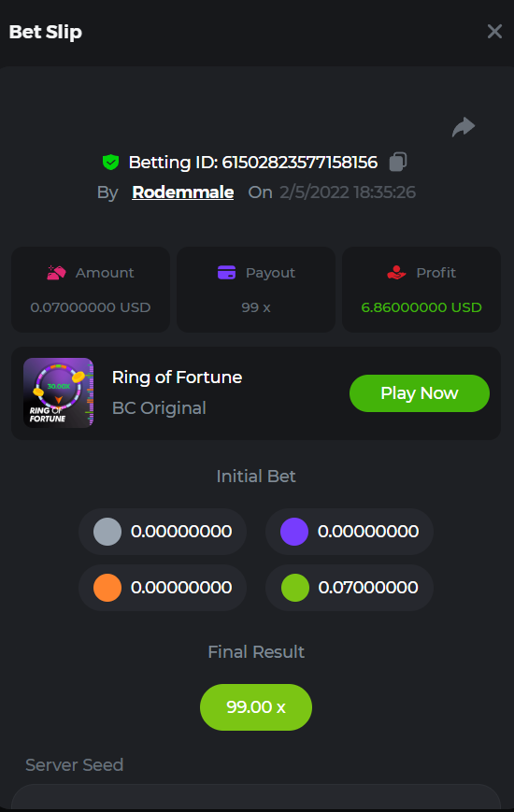
Task: Click the Betting ID number text
Action: click(299, 162)
